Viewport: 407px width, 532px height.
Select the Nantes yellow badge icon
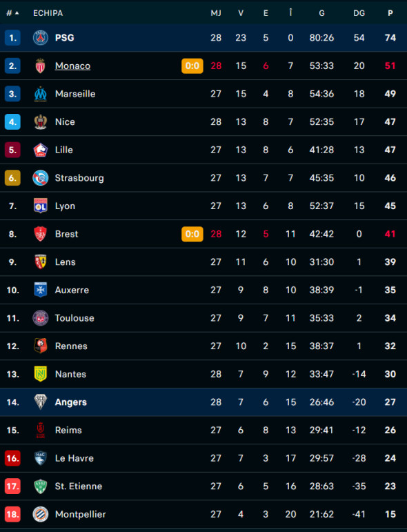pyautogui.click(x=41, y=374)
